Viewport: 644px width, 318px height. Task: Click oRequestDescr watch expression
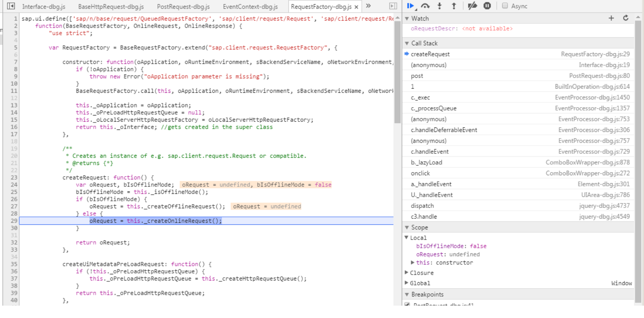point(462,29)
